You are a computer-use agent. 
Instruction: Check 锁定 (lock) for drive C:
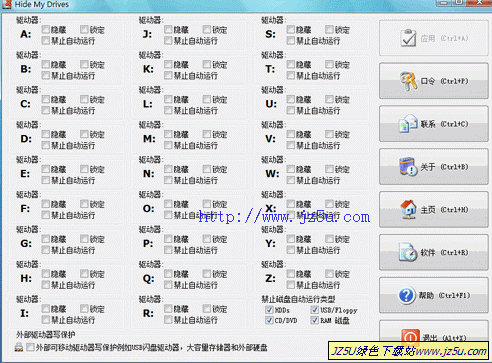click(x=84, y=99)
